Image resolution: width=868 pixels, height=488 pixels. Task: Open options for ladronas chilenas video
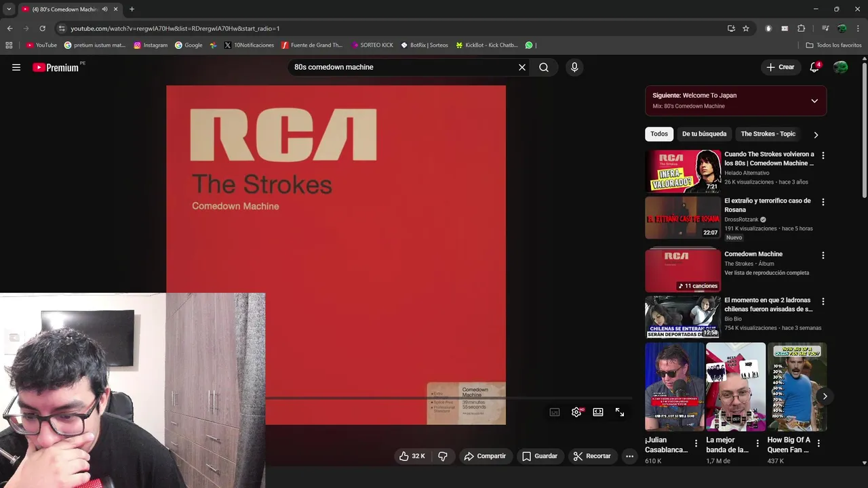tap(823, 302)
